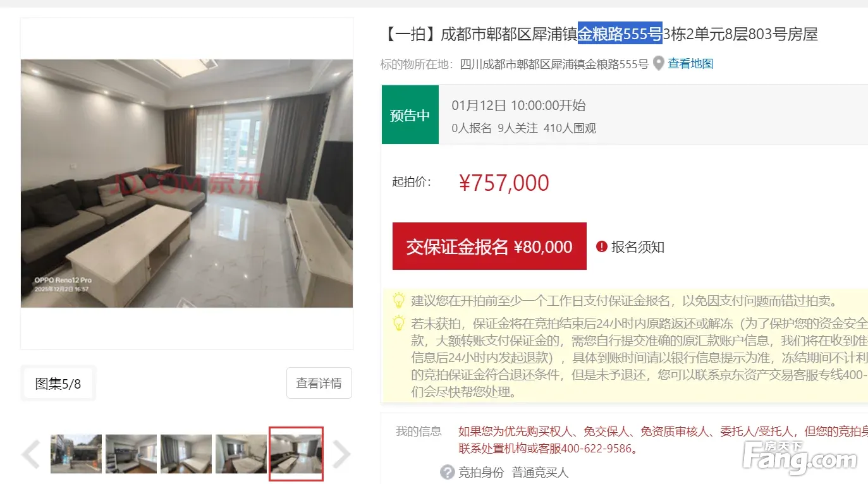868x484 pixels.
Task: Open 查看详情 details button
Action: [319, 383]
